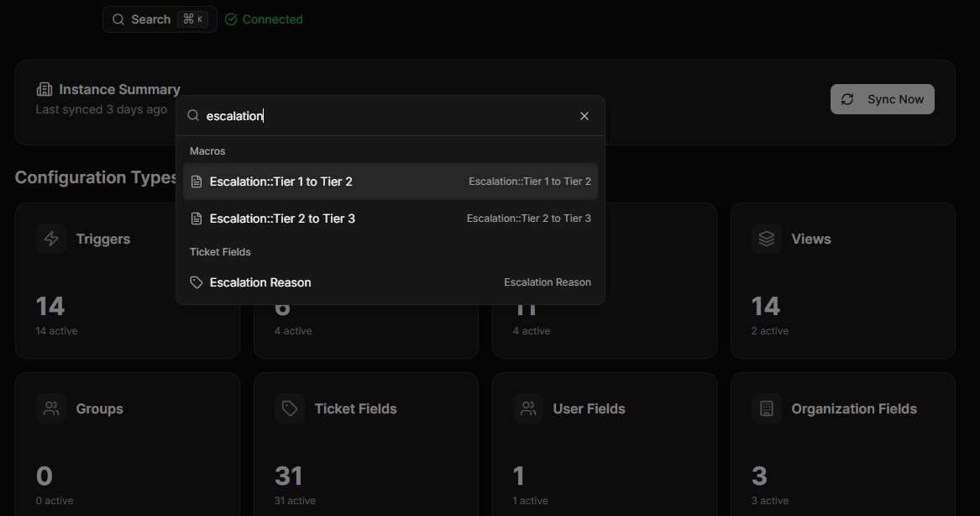Click the macro icon beside Escalation::Tier 1 to Tier 2
The height and width of the screenshot is (516, 980).
[x=196, y=182]
